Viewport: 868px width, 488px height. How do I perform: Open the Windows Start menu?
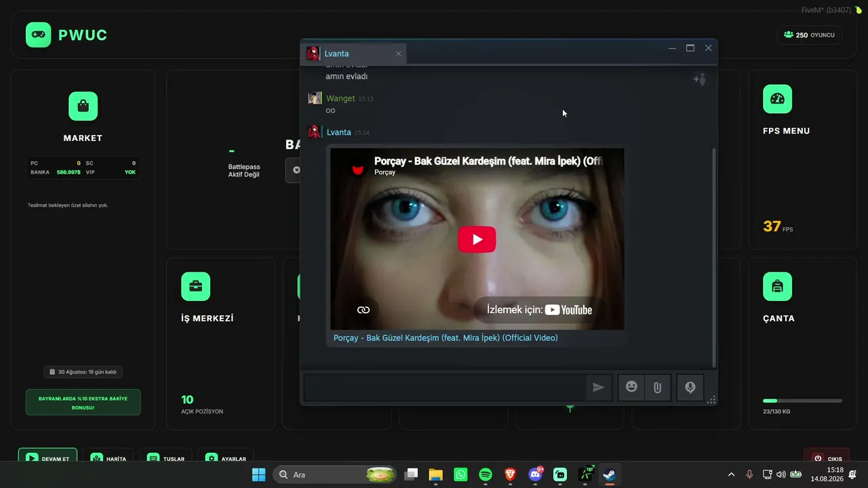click(258, 475)
